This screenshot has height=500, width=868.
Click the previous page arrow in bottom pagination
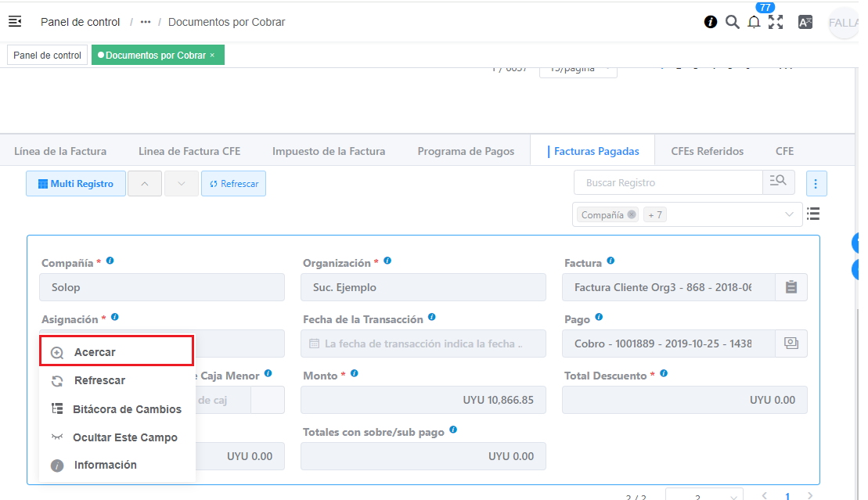[765, 495]
